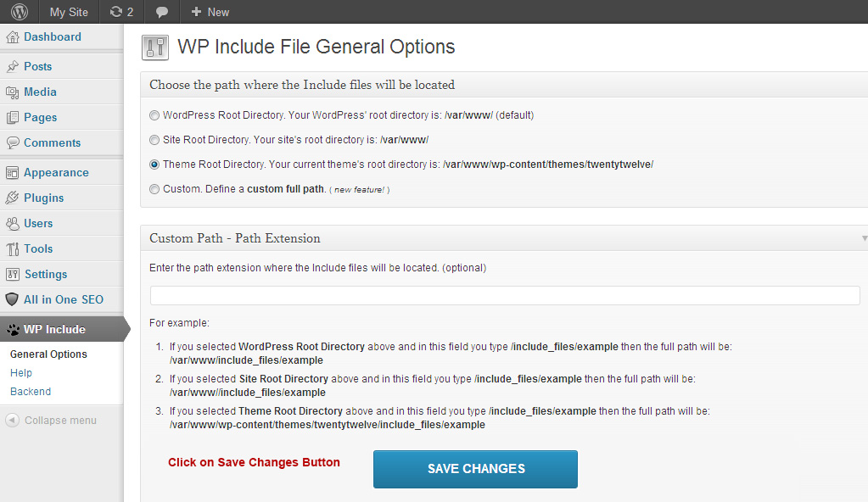Open the Help submenu item
Image resolution: width=868 pixels, height=502 pixels.
(21, 373)
